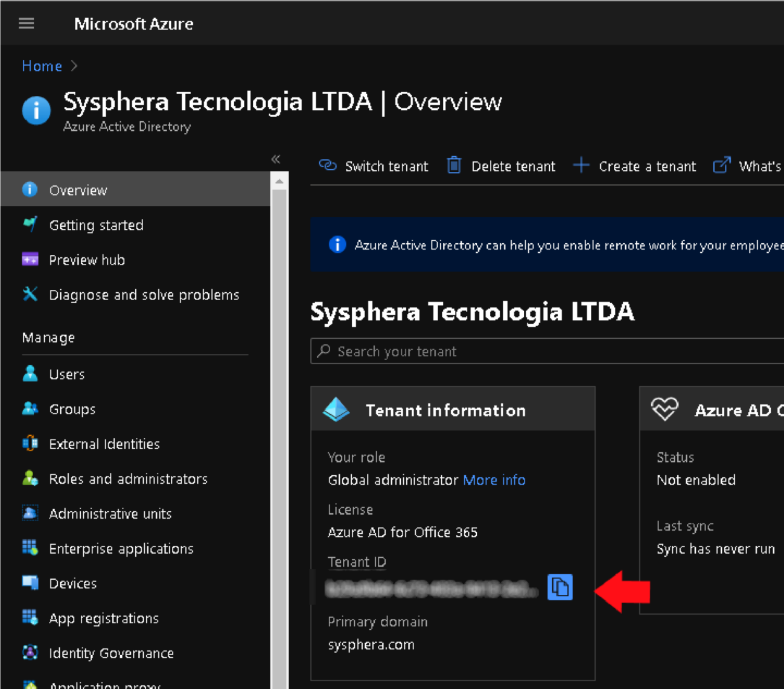Click the Sync has never run text
The width and height of the screenshot is (784, 689).
pyautogui.click(x=716, y=549)
